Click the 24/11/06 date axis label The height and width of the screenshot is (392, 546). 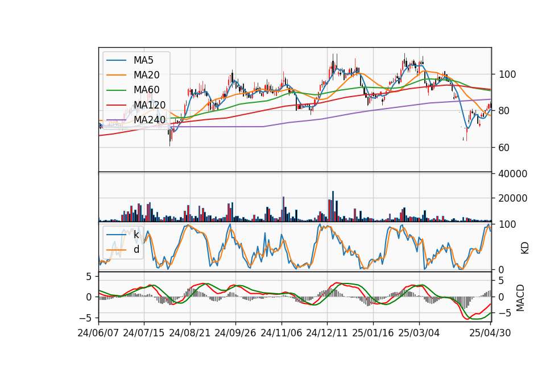click(282, 333)
